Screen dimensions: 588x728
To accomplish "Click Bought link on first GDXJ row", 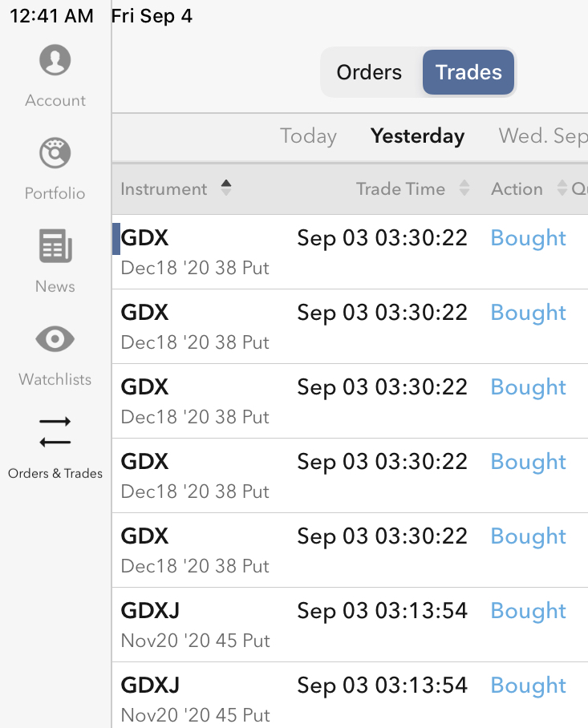I will pos(528,611).
